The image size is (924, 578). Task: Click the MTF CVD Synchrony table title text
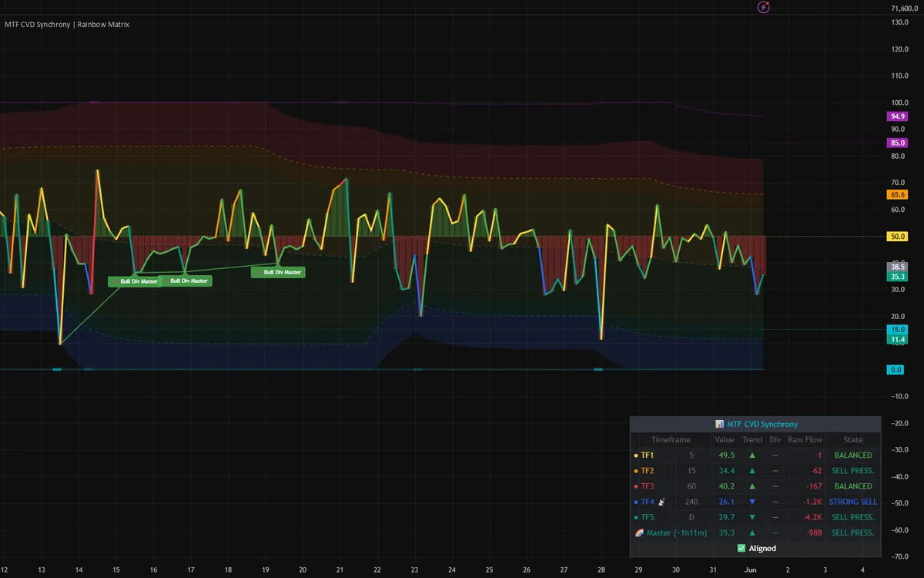pyautogui.click(x=762, y=425)
